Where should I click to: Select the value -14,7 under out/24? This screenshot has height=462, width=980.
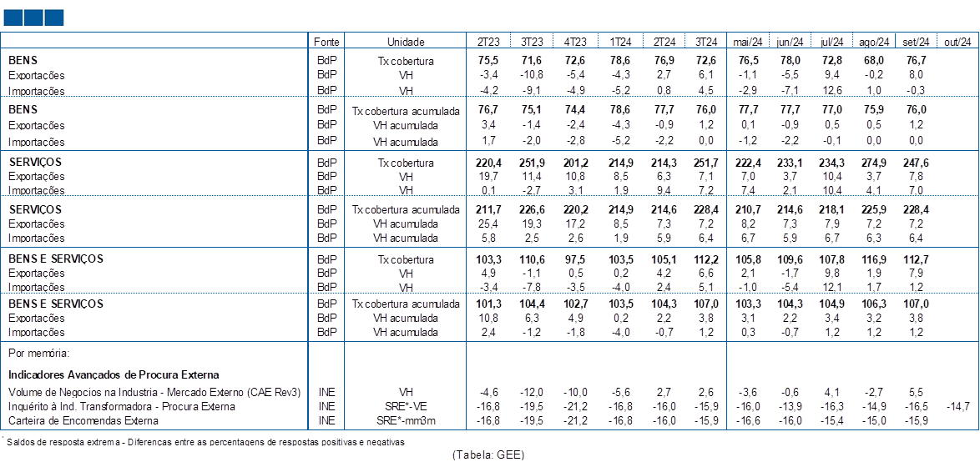point(958,406)
